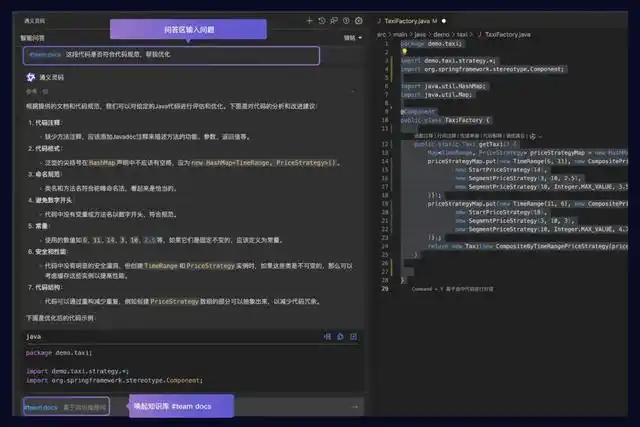
Task: Click the public class TaxiFactory line
Action: click(x=445, y=120)
